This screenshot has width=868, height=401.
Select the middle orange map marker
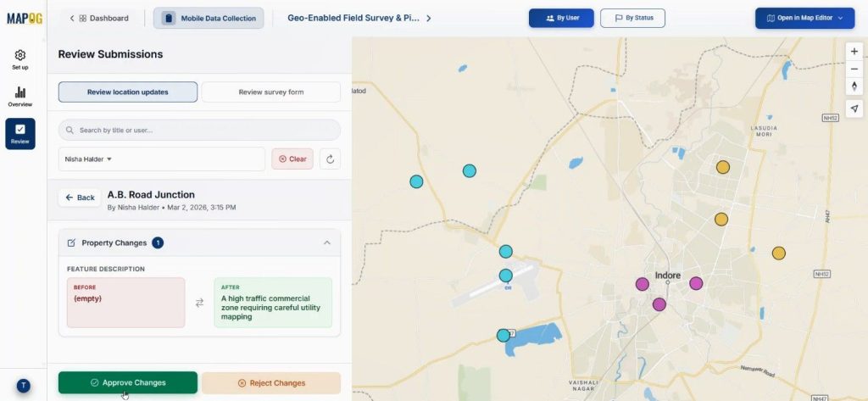[x=721, y=220]
